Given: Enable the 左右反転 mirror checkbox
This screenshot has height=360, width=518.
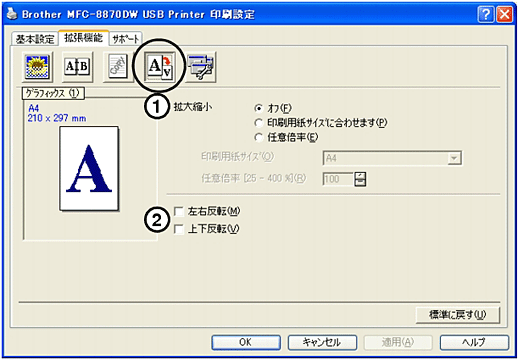Looking at the screenshot, I should tap(179, 211).
